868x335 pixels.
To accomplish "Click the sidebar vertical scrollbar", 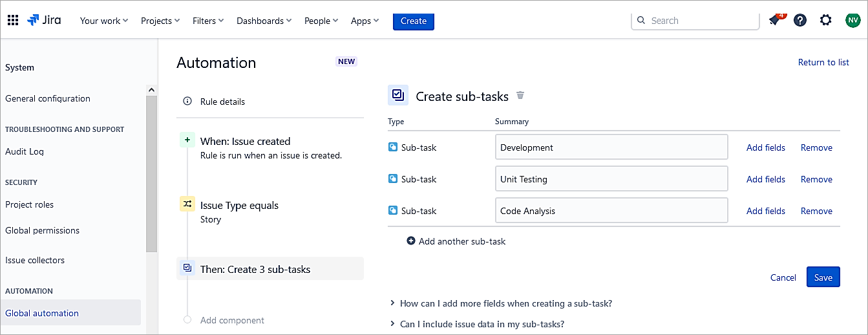I will coord(151,175).
